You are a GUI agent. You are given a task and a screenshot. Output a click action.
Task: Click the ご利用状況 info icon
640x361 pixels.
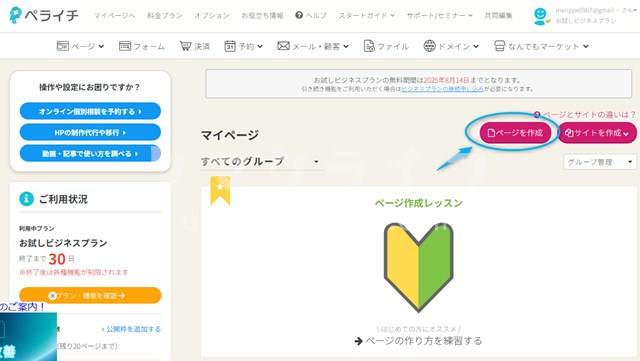click(27, 199)
